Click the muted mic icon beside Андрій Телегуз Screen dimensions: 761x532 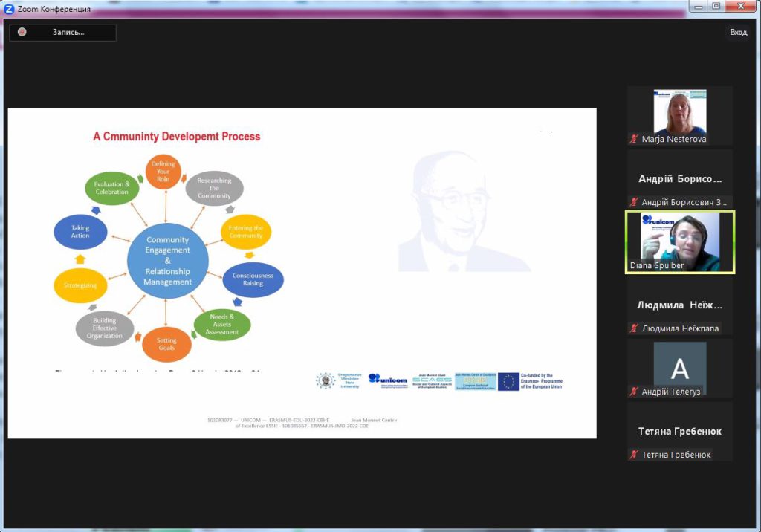[634, 392]
